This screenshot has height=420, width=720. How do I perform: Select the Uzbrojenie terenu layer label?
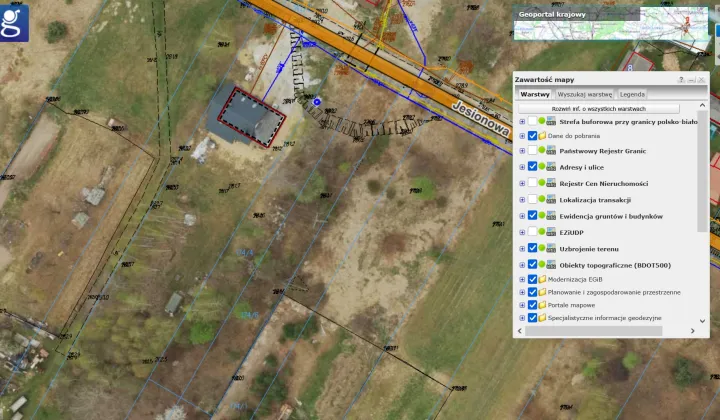click(x=589, y=249)
